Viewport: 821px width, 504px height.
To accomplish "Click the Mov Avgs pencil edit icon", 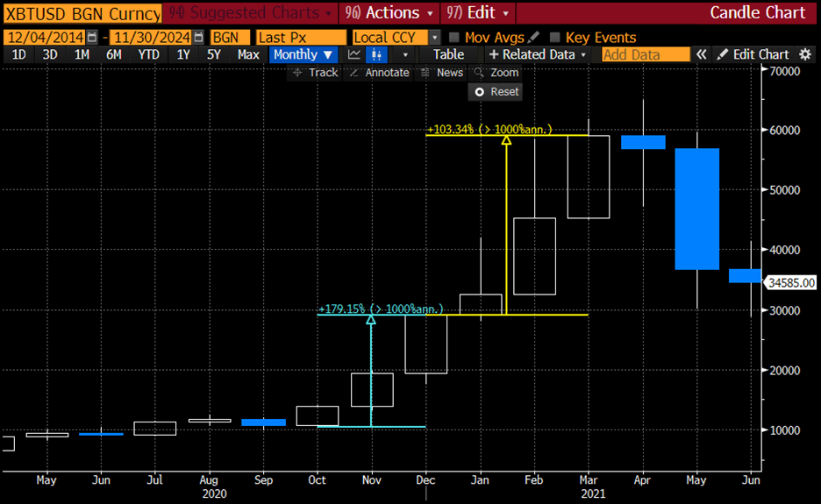I will tap(533, 37).
